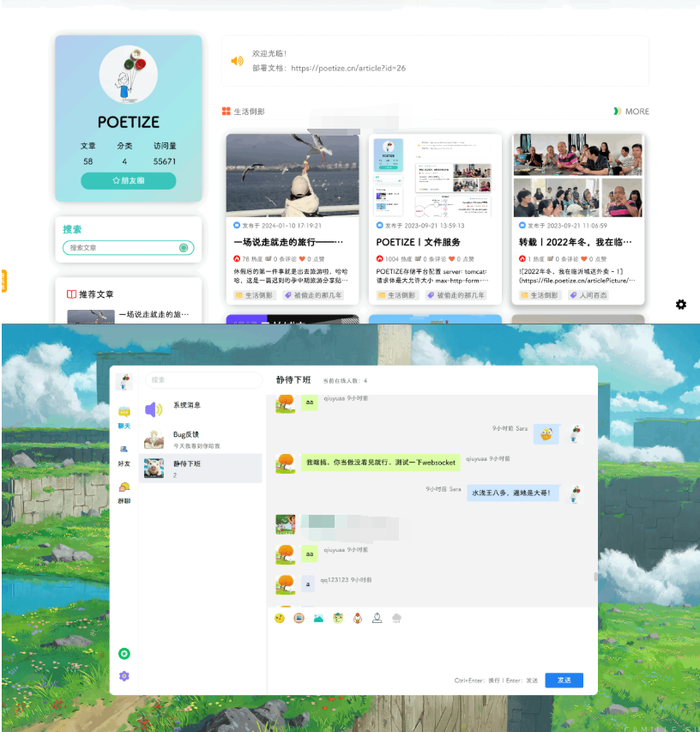Open the 聊天 chat tab in sidebar
700x732 pixels.
[124, 415]
